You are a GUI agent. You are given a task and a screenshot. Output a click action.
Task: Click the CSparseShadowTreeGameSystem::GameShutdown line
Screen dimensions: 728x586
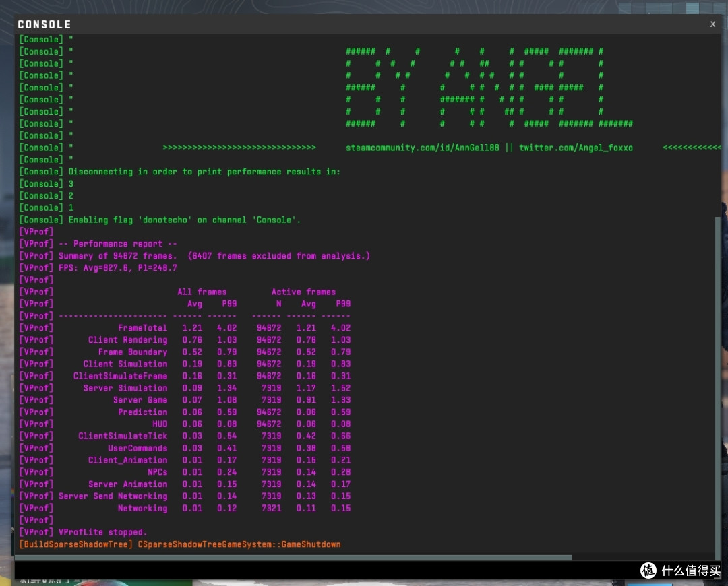pos(239,544)
